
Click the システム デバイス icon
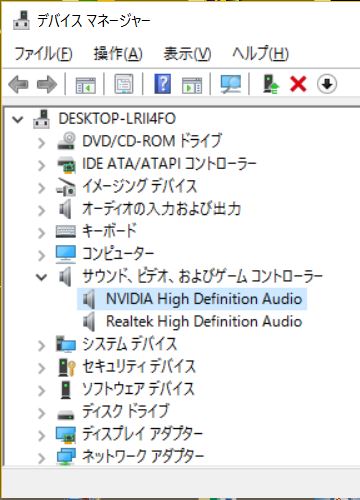point(66,344)
